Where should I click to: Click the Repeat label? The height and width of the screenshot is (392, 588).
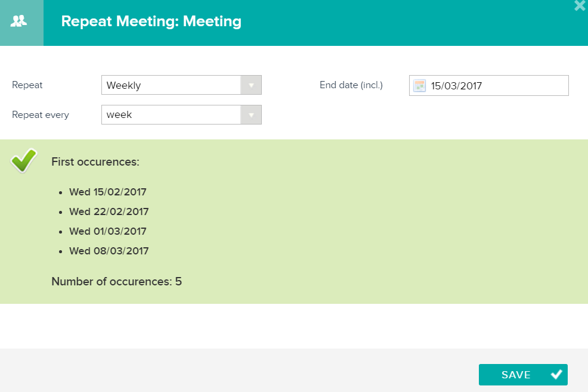pos(27,85)
